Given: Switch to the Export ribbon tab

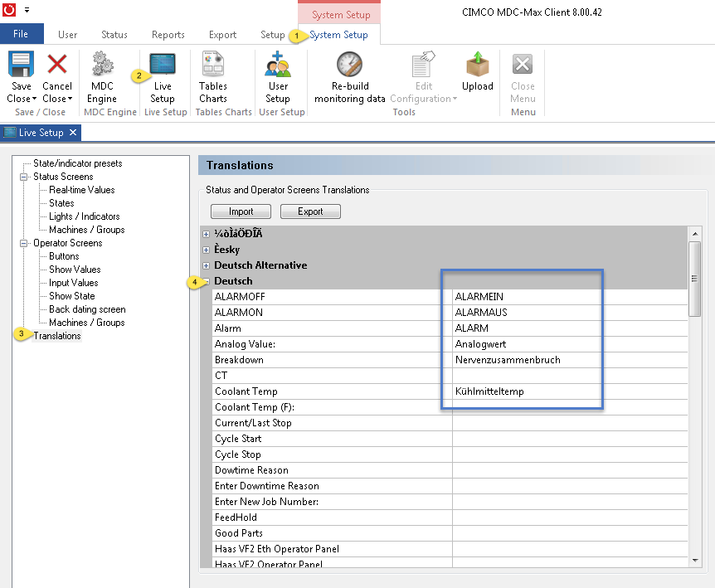Looking at the screenshot, I should (x=222, y=35).
